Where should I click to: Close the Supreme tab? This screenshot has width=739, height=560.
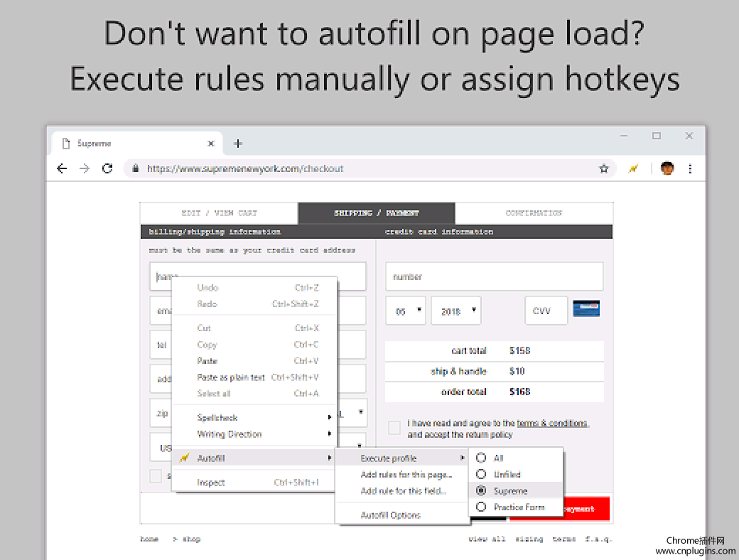point(211,144)
